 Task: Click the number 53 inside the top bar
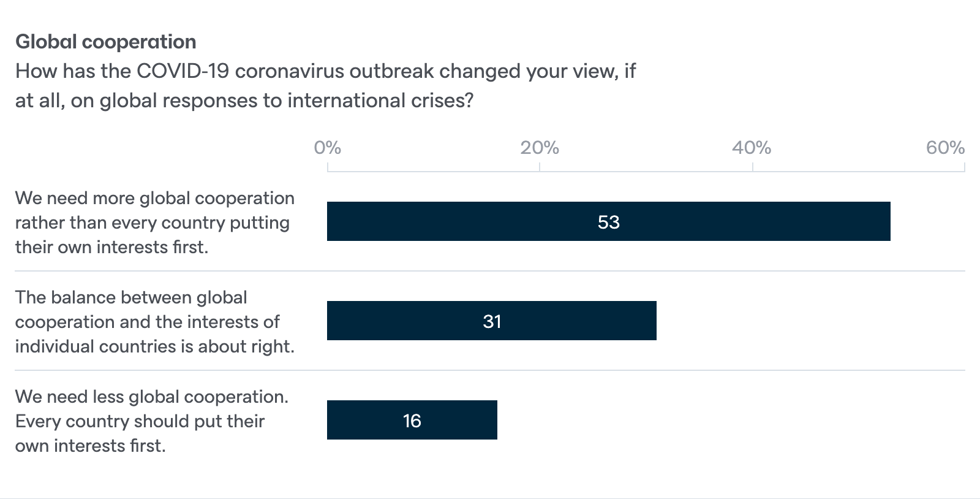click(x=608, y=222)
